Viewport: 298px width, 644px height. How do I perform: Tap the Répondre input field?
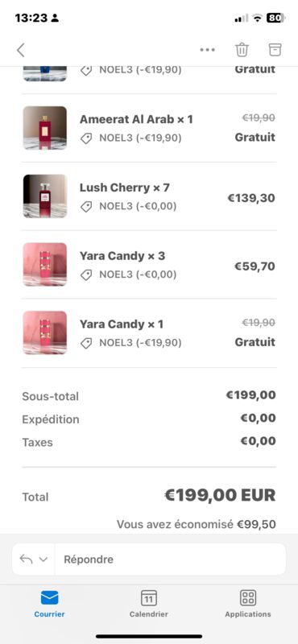coord(170,559)
